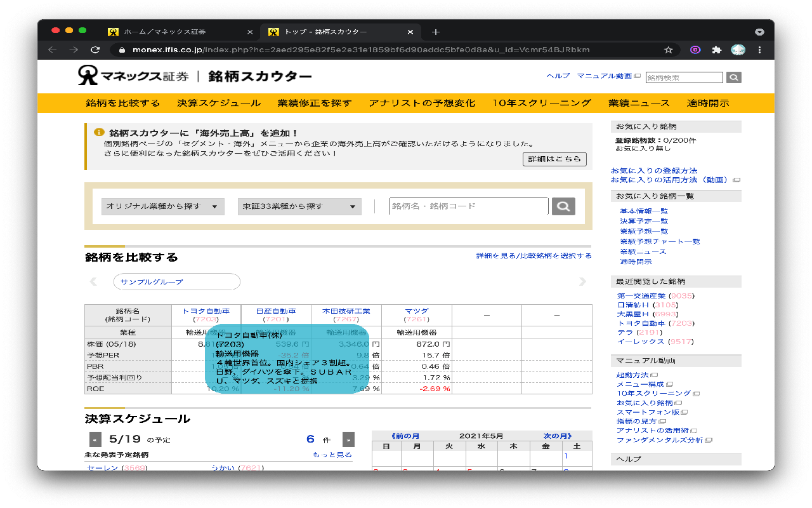Focus the 銘柄名・銘柄コード search field
The height and width of the screenshot is (508, 812).
[469, 206]
